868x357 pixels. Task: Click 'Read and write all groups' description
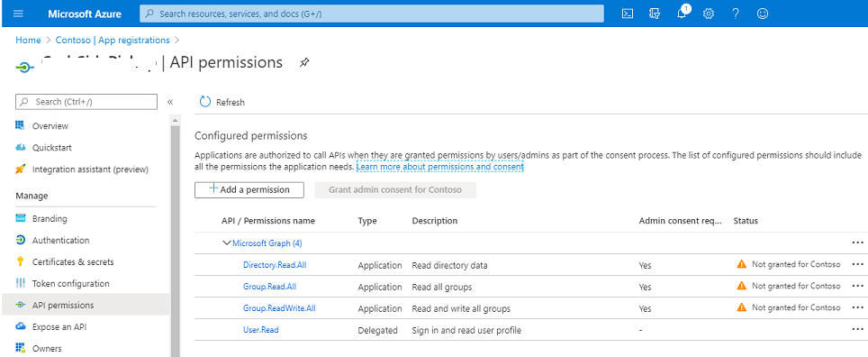click(x=461, y=308)
